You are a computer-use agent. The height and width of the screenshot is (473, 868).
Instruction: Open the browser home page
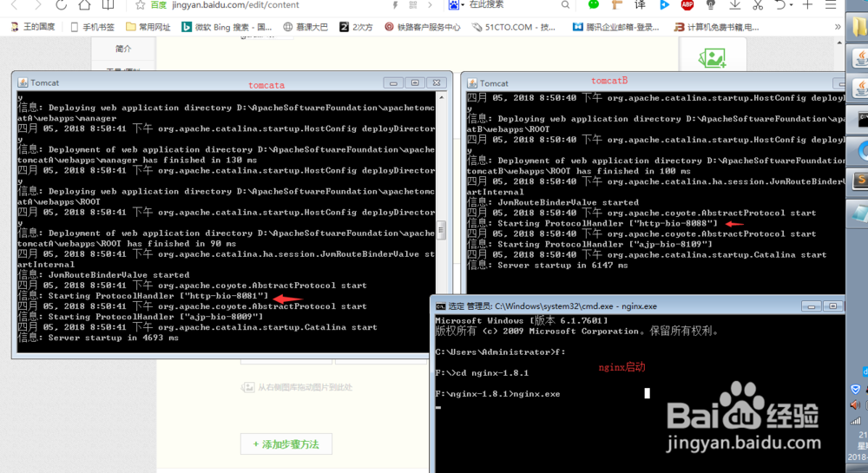click(84, 5)
